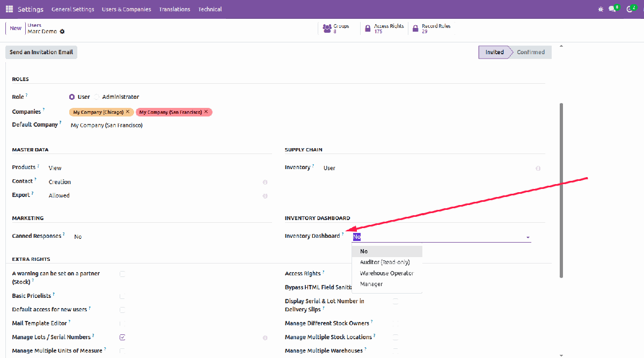
Task: Open conversations icon with badge 8
Action: click(x=614, y=9)
